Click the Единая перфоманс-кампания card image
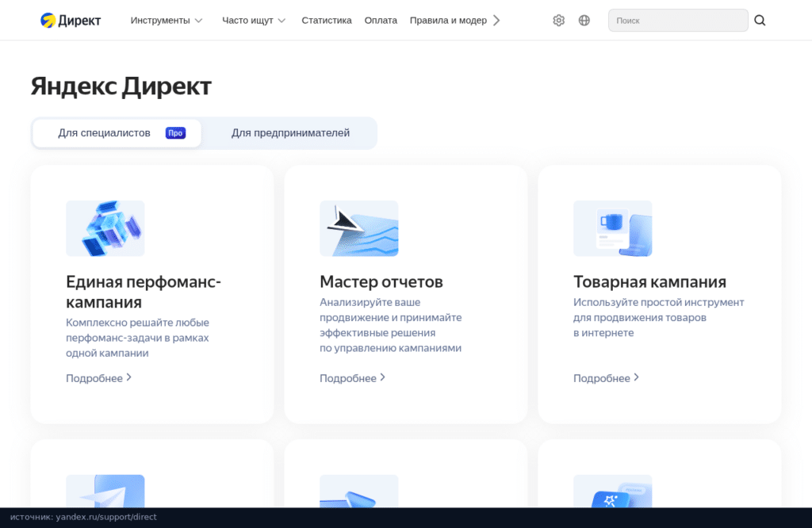This screenshot has height=528, width=812. tap(105, 228)
